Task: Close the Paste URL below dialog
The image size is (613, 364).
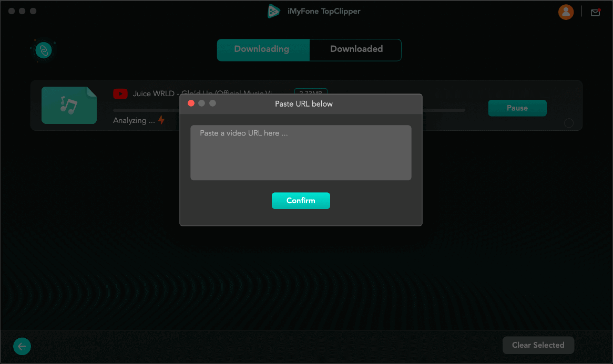Action: [191, 103]
